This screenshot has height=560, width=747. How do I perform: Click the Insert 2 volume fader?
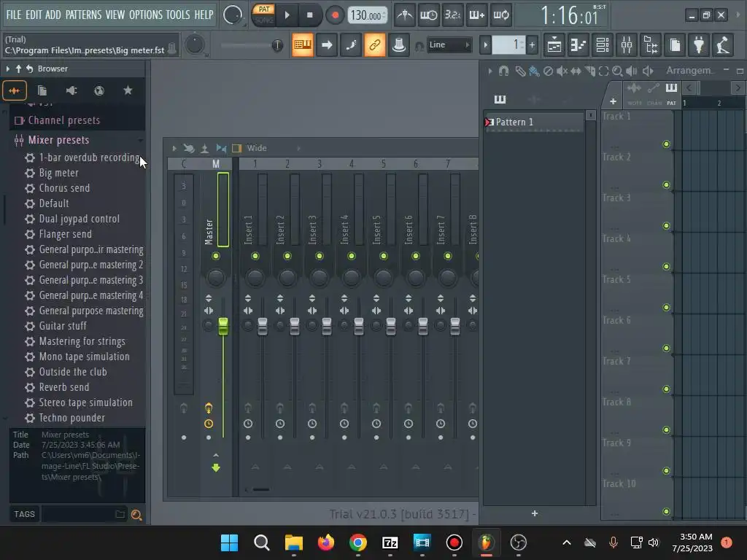pos(295,326)
